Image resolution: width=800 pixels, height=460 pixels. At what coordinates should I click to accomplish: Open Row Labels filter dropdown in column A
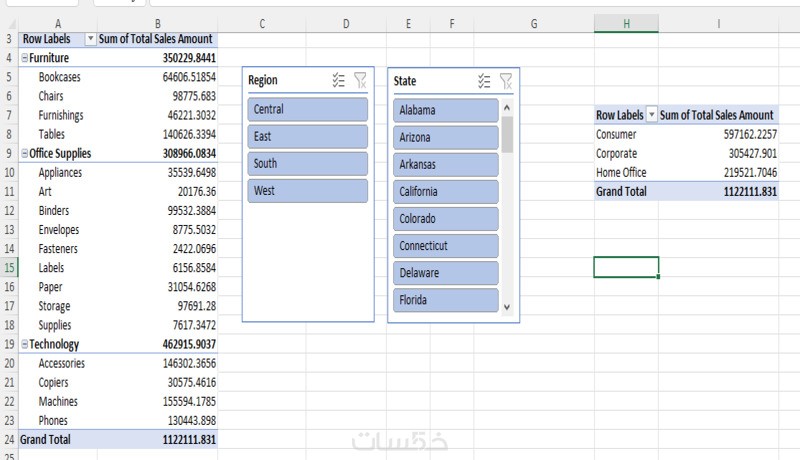tap(91, 39)
